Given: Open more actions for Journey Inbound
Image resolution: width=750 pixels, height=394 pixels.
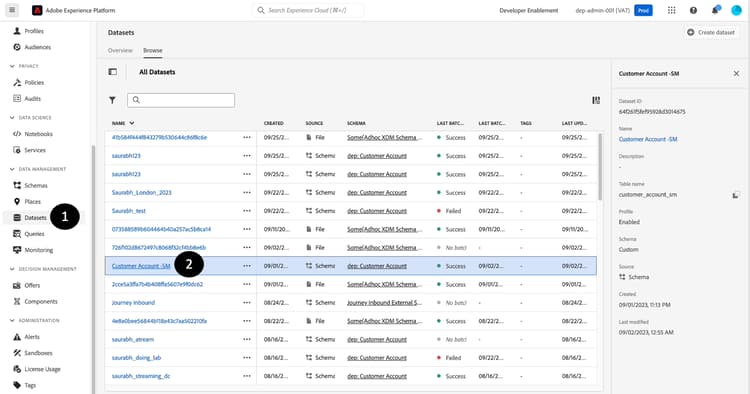Looking at the screenshot, I should click(247, 302).
